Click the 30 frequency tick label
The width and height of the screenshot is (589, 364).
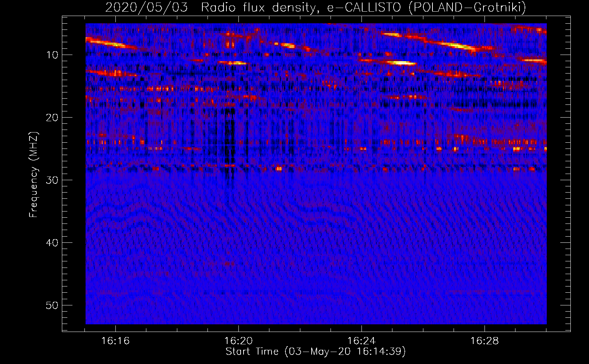coord(52,180)
